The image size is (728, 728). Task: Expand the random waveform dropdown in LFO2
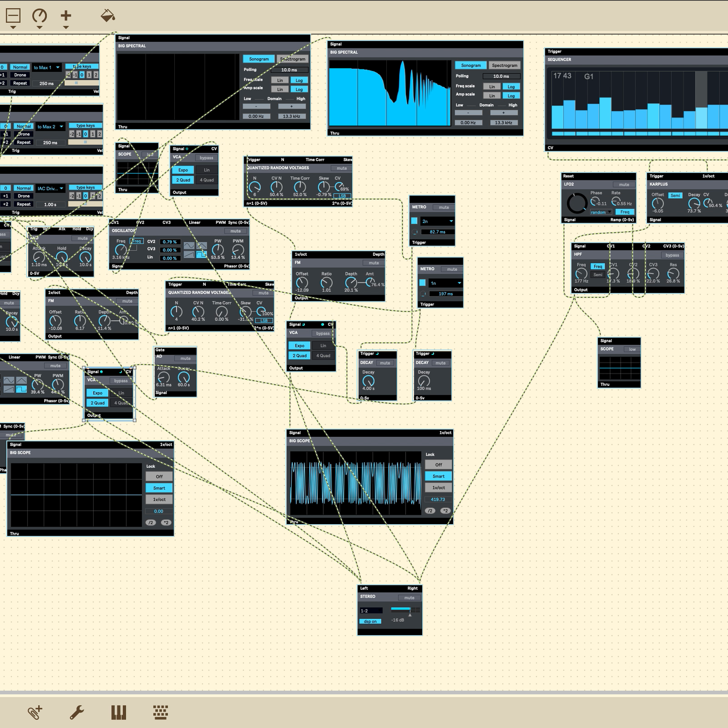pos(601,212)
